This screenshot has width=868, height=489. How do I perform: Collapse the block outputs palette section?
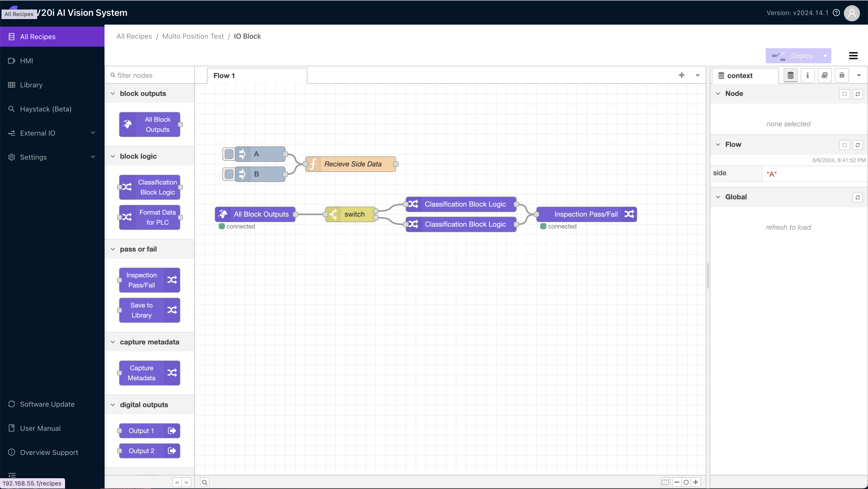pyautogui.click(x=113, y=93)
